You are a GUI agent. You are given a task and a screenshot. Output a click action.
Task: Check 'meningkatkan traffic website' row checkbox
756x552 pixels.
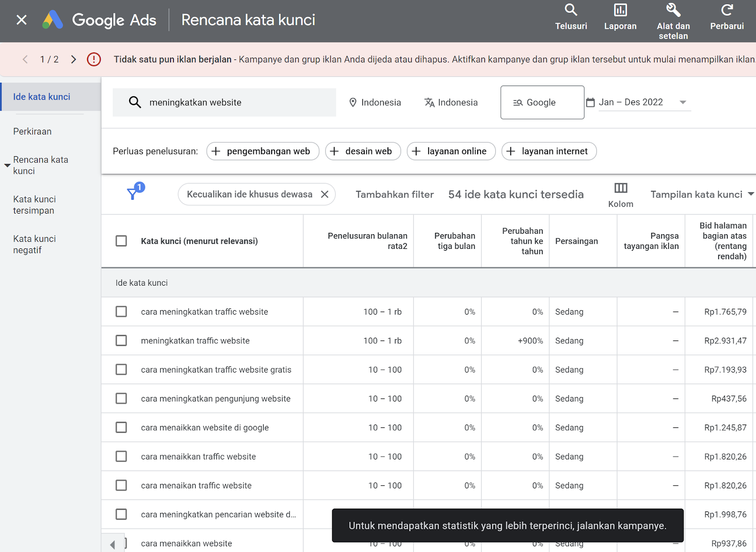(x=121, y=340)
